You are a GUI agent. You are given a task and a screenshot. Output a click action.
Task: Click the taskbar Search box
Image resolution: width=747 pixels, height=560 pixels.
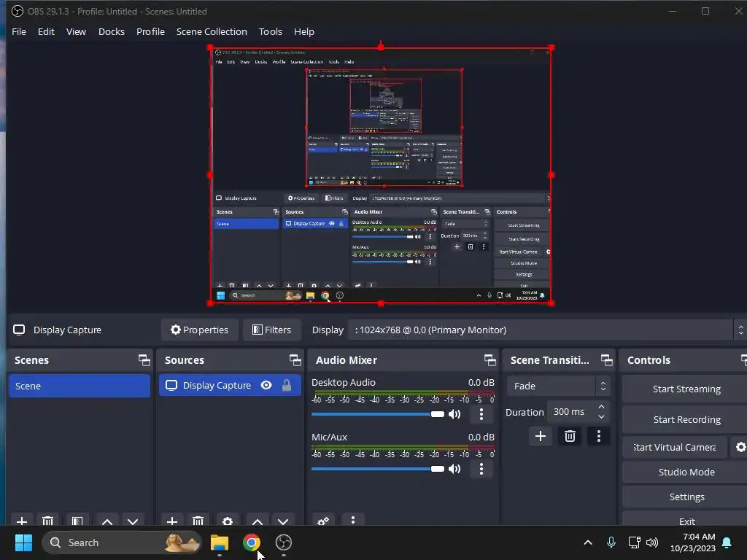[x=122, y=542]
